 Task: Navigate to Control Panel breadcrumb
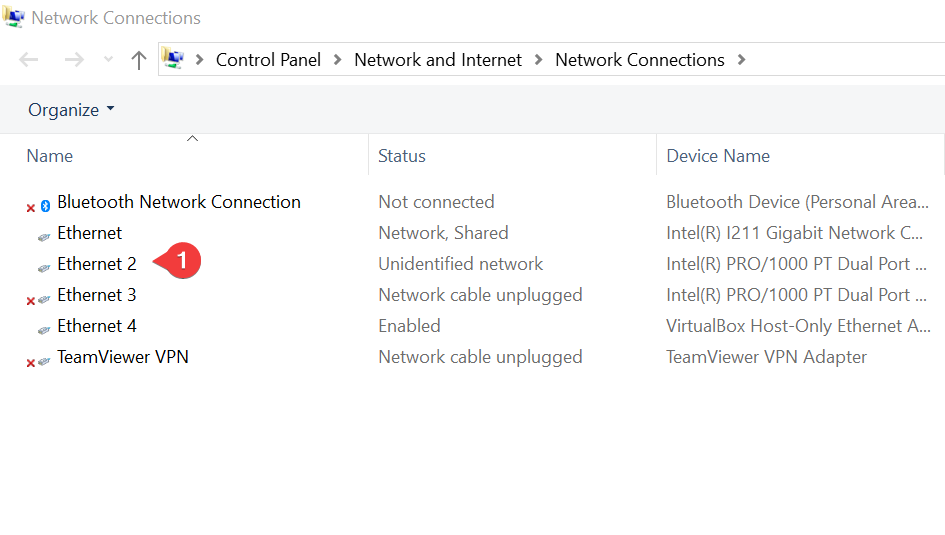tap(268, 60)
